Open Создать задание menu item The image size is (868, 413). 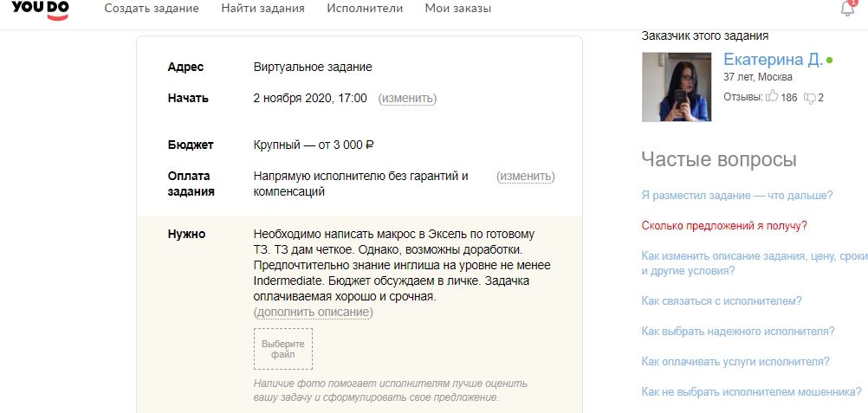click(x=152, y=9)
